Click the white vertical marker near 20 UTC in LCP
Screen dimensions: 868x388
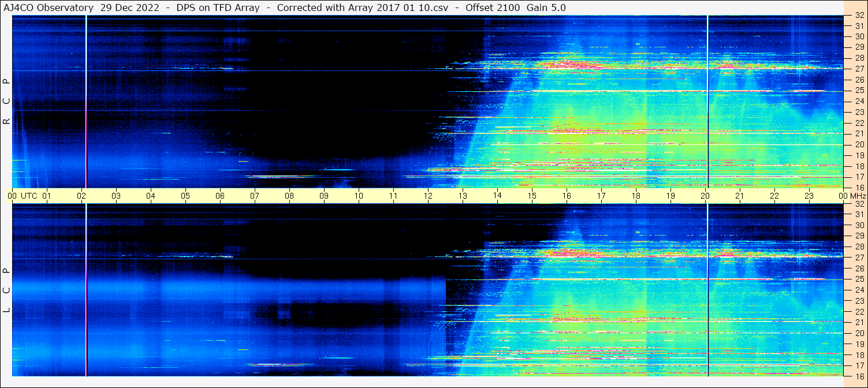707,290
